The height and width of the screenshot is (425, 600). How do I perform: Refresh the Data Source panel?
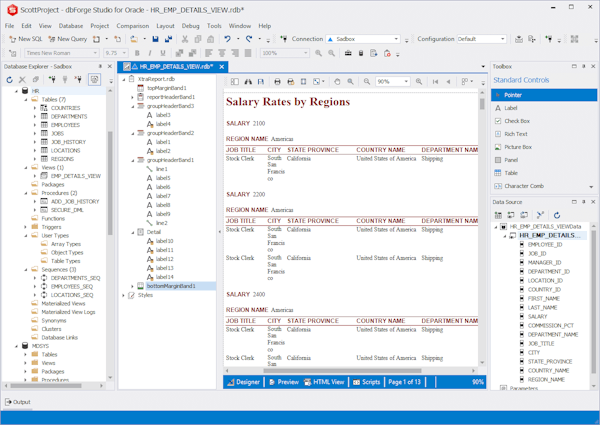pos(557,215)
